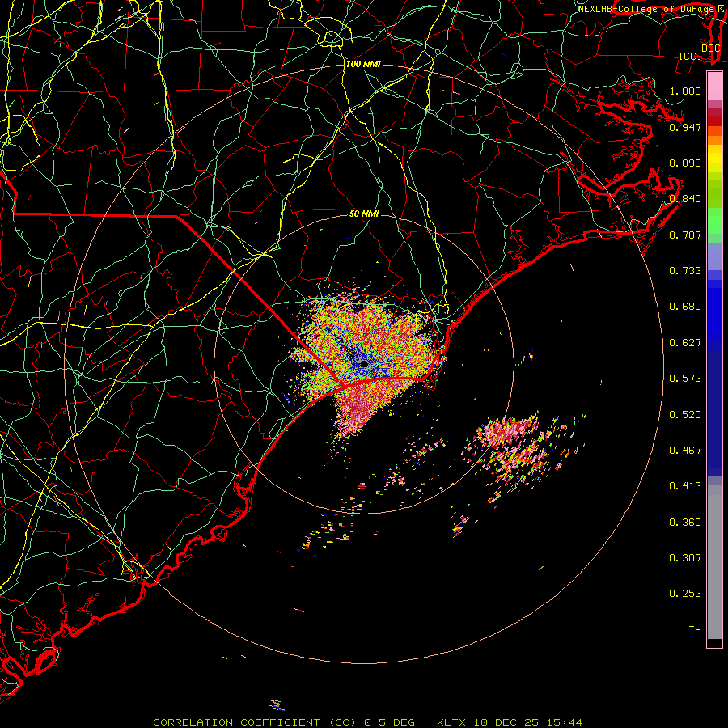The image size is (728, 728).
Task: Click the 0.947 scale value
Action: 685,127
